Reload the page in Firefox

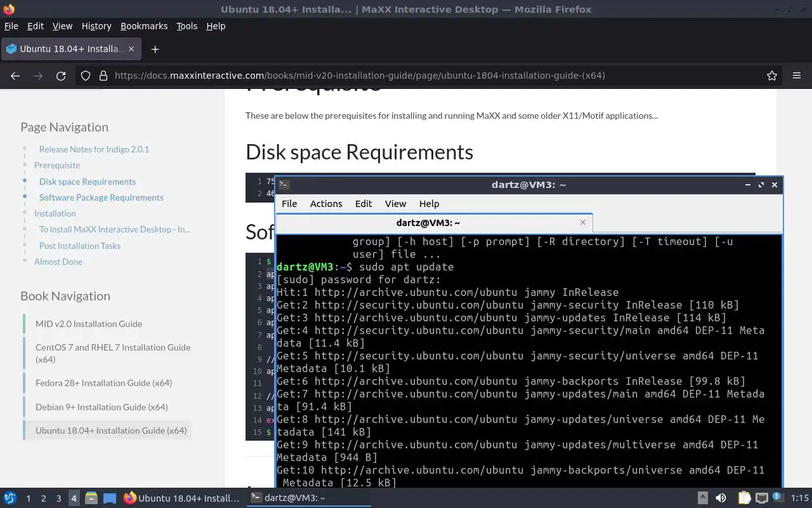click(x=61, y=76)
